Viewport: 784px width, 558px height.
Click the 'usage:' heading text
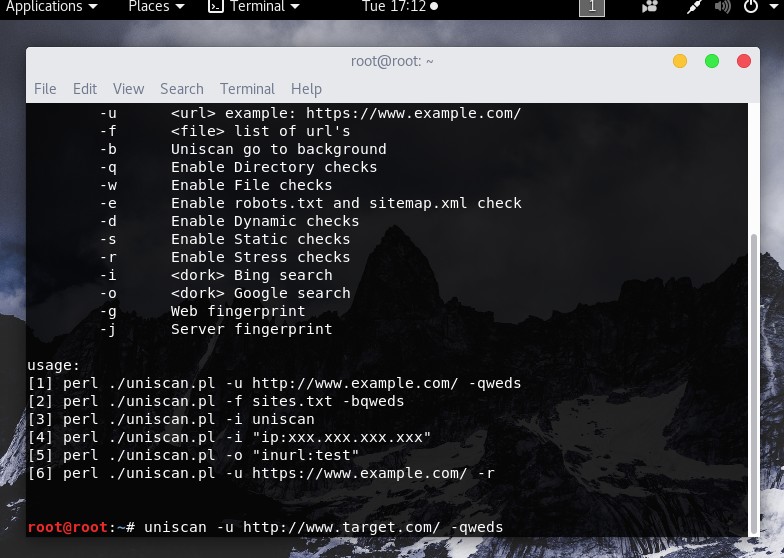click(x=54, y=366)
